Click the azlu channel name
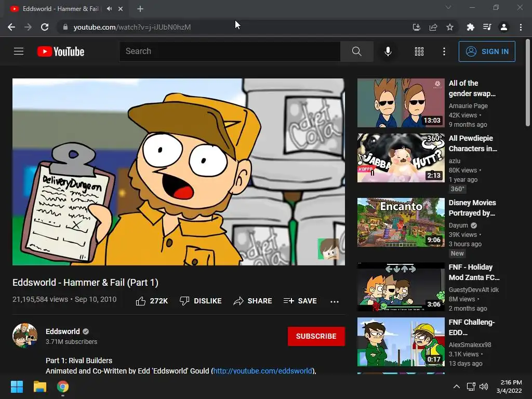 (455, 161)
